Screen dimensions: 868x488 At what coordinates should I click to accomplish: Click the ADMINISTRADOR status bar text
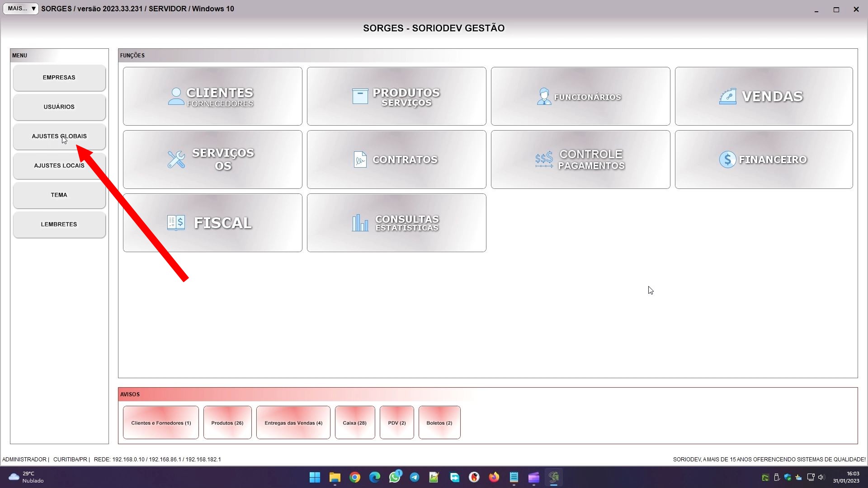[24, 460]
